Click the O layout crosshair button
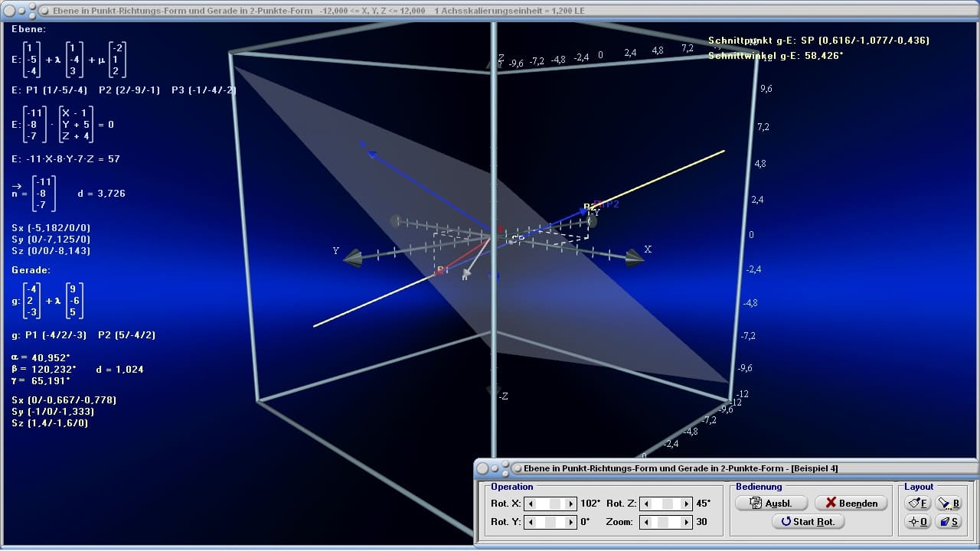Viewport: 980px width, 551px height. tap(917, 521)
